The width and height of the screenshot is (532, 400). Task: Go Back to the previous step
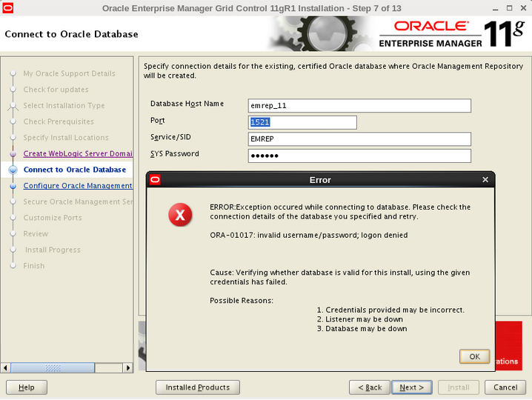tap(370, 387)
